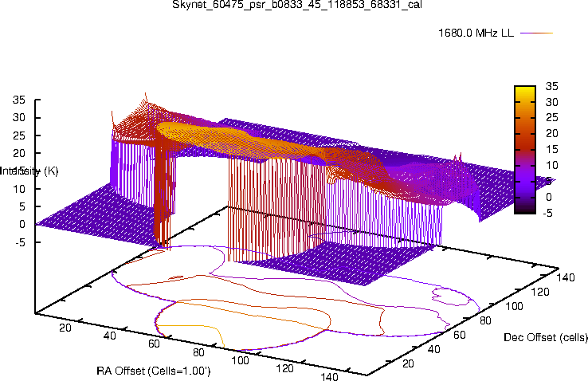The height and width of the screenshot is (381, 588).
Task: Click the color bar tick label 20
Action: click(x=551, y=133)
